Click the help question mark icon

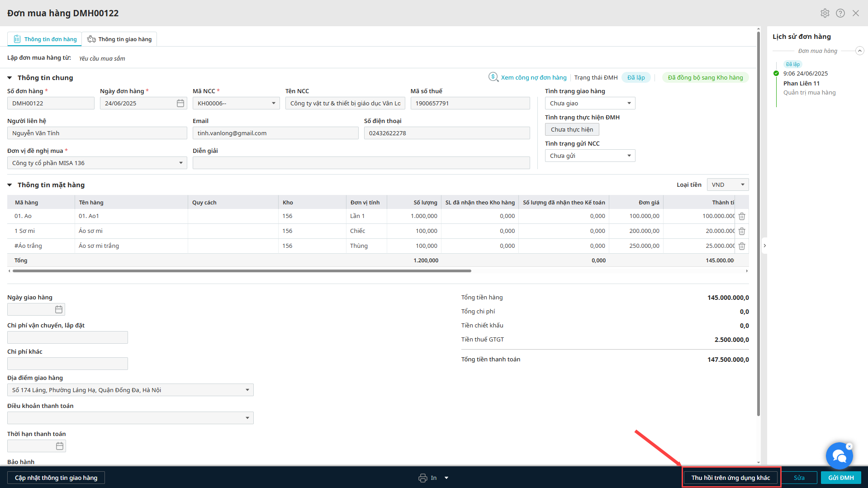pyautogui.click(x=840, y=13)
